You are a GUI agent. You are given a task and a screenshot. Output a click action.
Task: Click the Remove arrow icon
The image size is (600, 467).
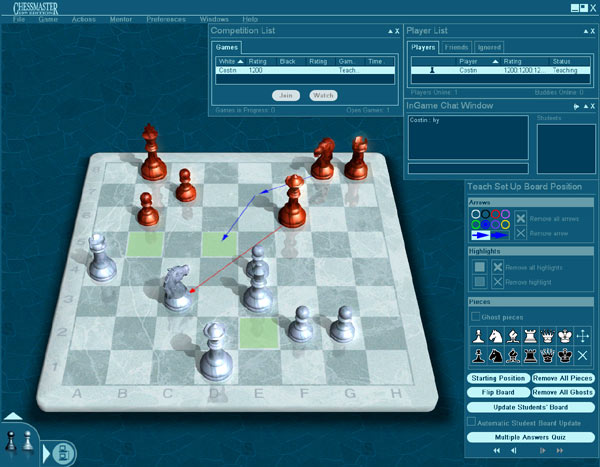tap(520, 233)
